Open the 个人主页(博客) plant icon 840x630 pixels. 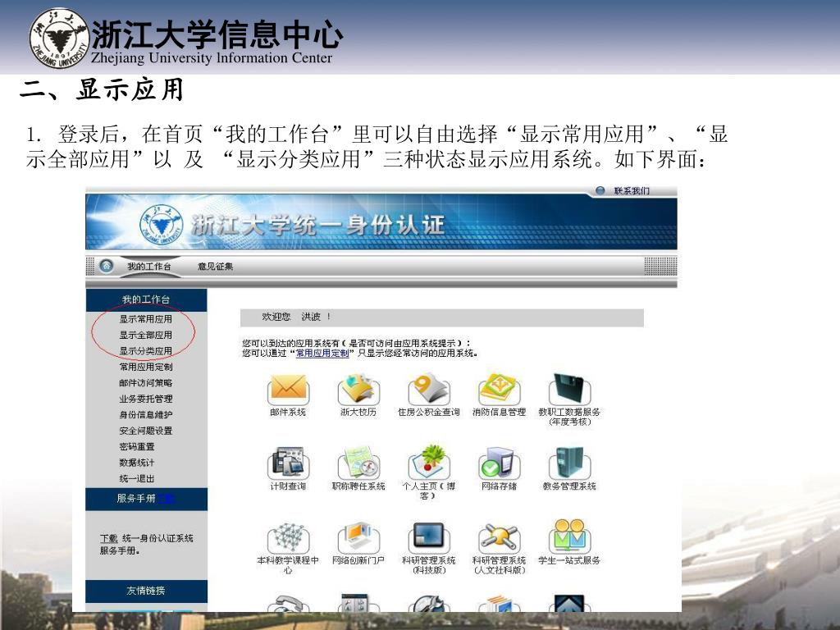pyautogui.click(x=428, y=463)
